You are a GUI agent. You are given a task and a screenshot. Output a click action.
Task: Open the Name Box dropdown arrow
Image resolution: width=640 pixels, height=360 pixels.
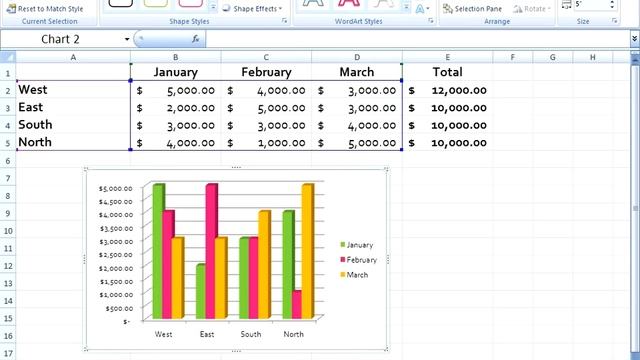point(127,39)
